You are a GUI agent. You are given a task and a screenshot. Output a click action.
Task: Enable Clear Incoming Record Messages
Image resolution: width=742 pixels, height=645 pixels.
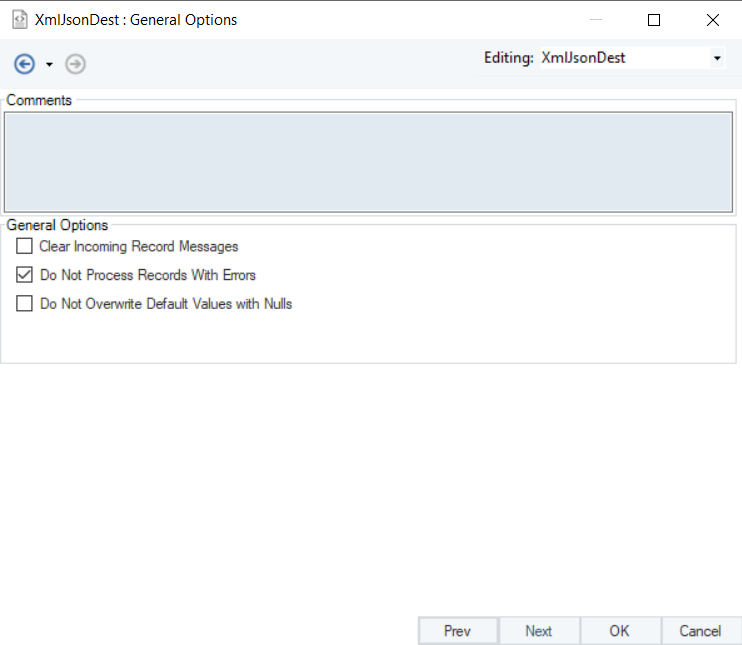tap(24, 246)
